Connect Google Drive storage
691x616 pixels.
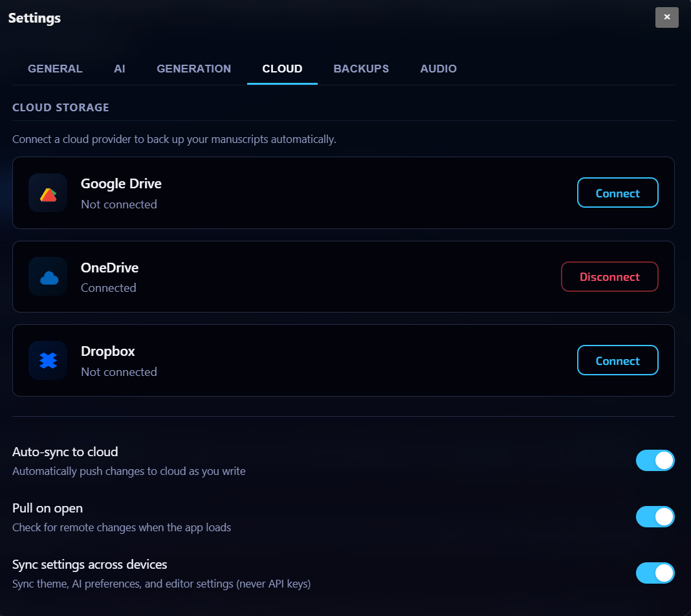tap(617, 192)
